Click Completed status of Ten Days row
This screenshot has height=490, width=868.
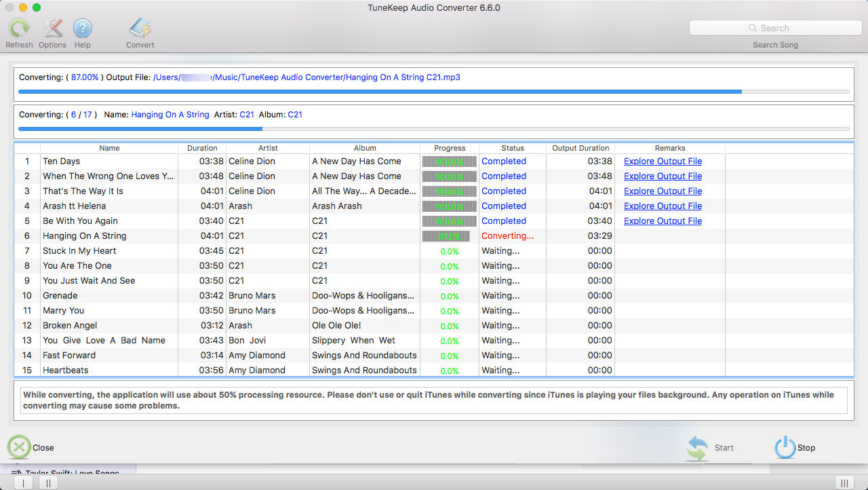coord(503,161)
